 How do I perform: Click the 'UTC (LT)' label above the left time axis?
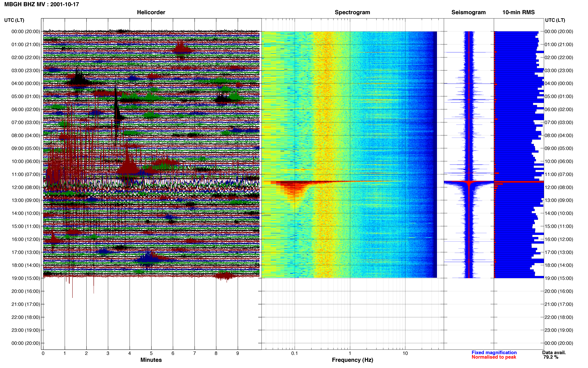coord(14,20)
